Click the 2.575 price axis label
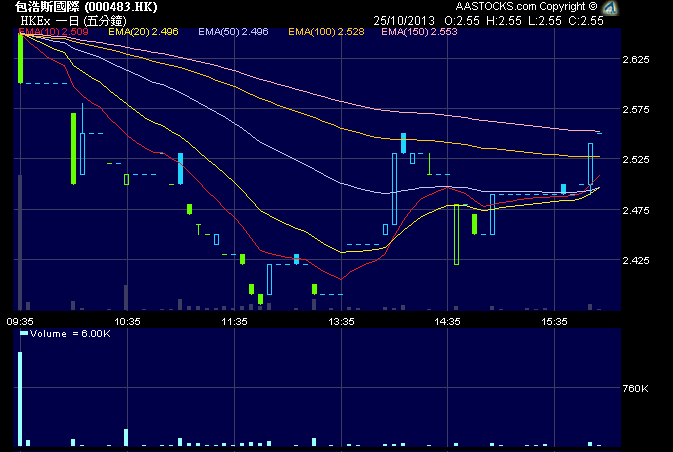 [x=636, y=109]
